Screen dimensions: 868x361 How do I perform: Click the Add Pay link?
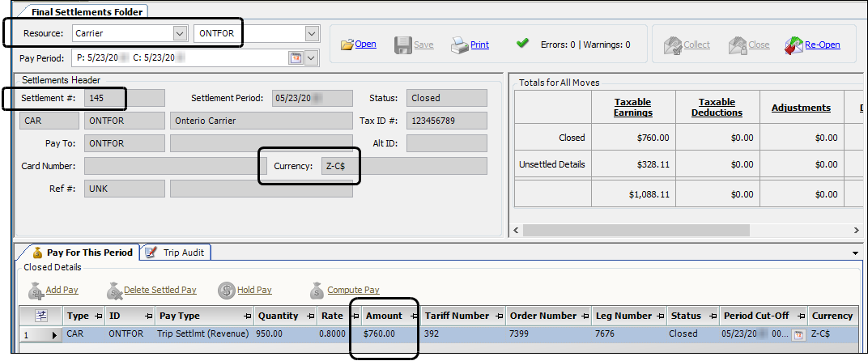tap(62, 290)
